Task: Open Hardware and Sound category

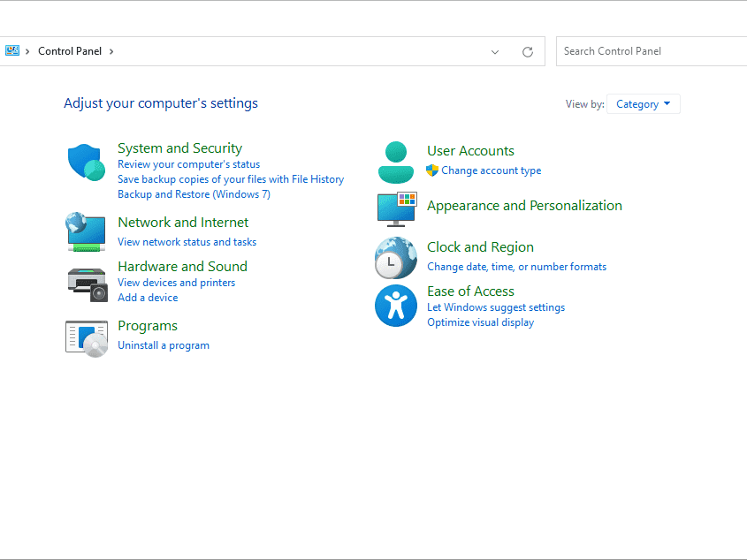Action: (x=182, y=266)
